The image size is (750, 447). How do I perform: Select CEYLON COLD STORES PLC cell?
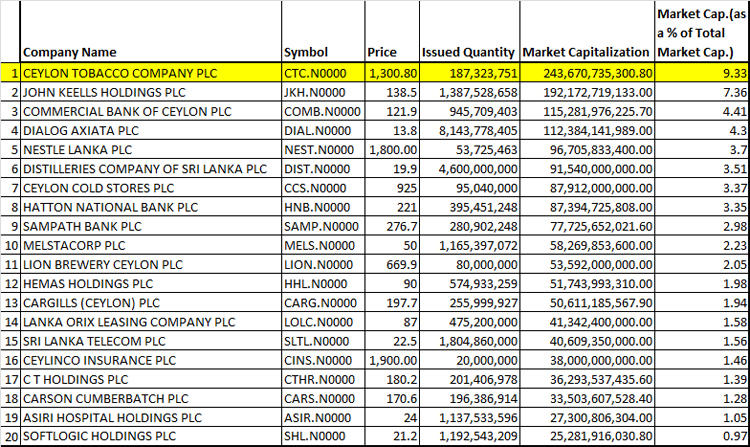[x=151, y=188]
